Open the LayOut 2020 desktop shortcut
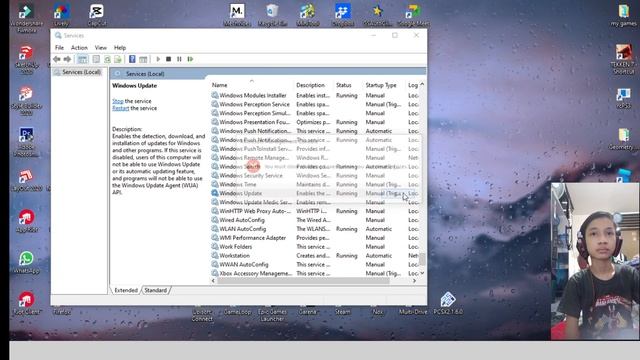 (27, 180)
